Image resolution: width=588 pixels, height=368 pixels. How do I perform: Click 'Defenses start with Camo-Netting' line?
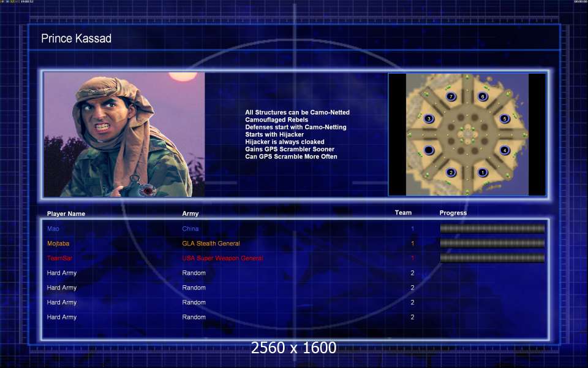(295, 127)
